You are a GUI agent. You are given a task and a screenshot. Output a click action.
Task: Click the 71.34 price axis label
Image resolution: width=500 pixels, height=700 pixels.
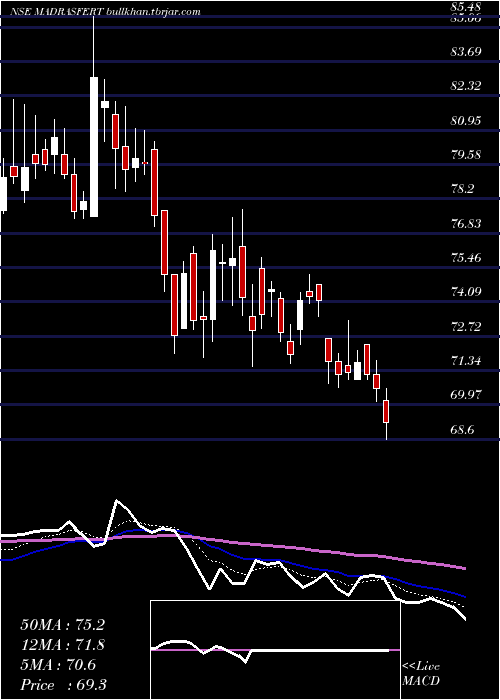click(466, 361)
